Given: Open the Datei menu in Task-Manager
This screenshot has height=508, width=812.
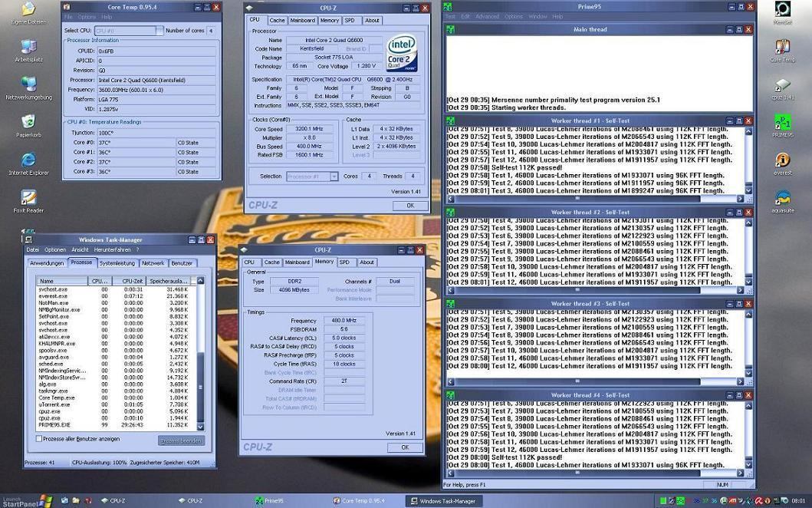Looking at the screenshot, I should [x=33, y=250].
